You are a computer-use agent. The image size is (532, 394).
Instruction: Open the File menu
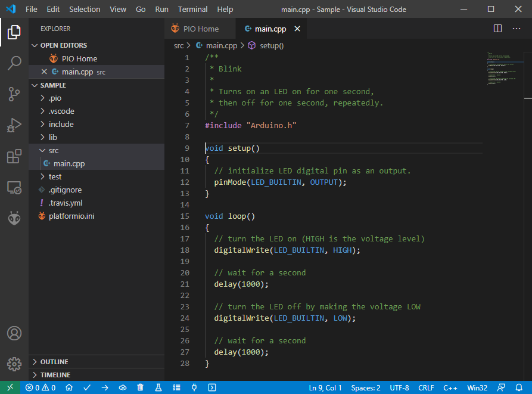click(31, 9)
